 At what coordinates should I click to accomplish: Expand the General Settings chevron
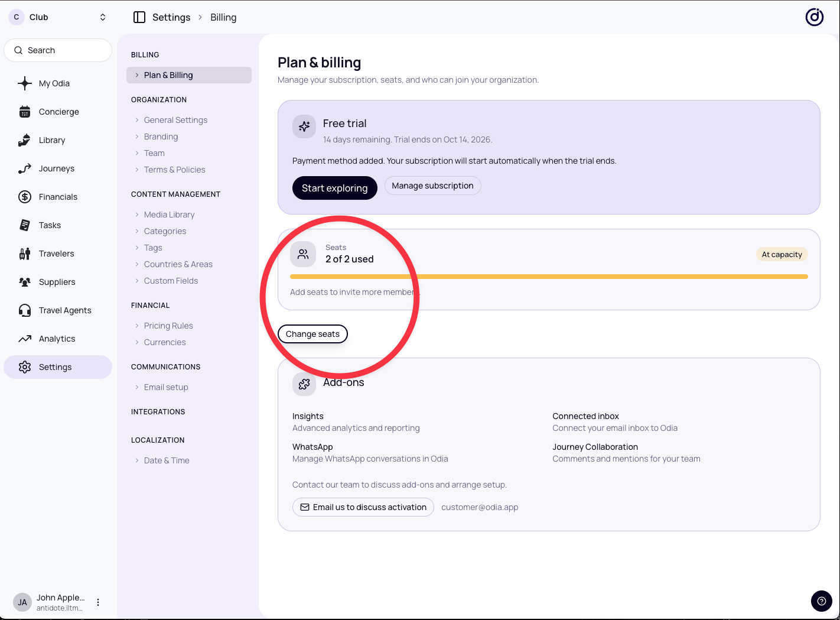click(137, 120)
